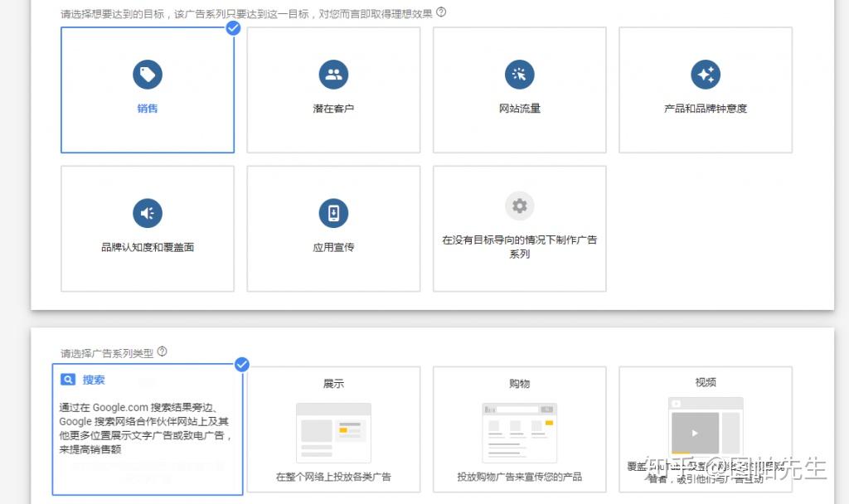The image size is (849, 504).
Task: Select the 销售 goal label
Action: click(x=148, y=109)
